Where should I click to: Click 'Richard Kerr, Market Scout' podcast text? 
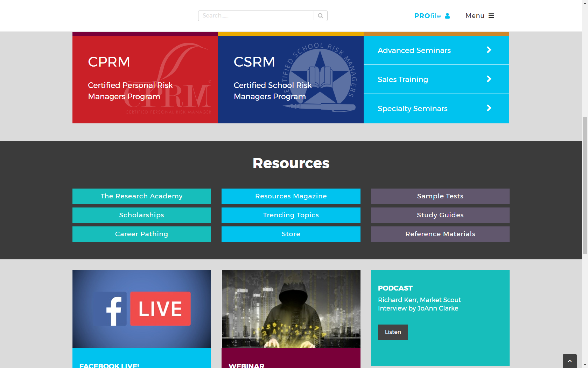point(419,300)
